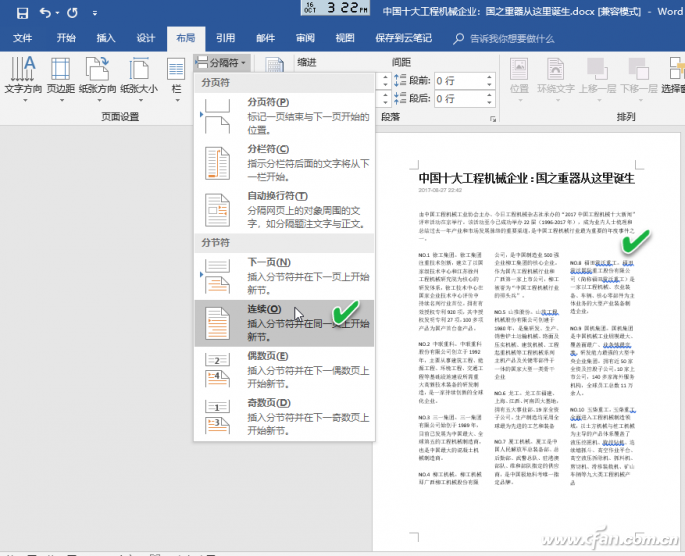The width and height of the screenshot is (685, 556).
Task: Click the Save icon in quick access toolbar
Action: [22, 13]
